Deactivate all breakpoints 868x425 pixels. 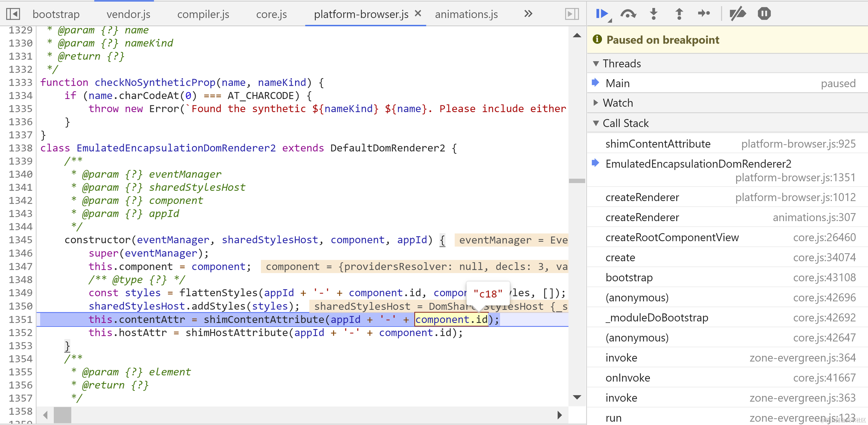coord(738,14)
